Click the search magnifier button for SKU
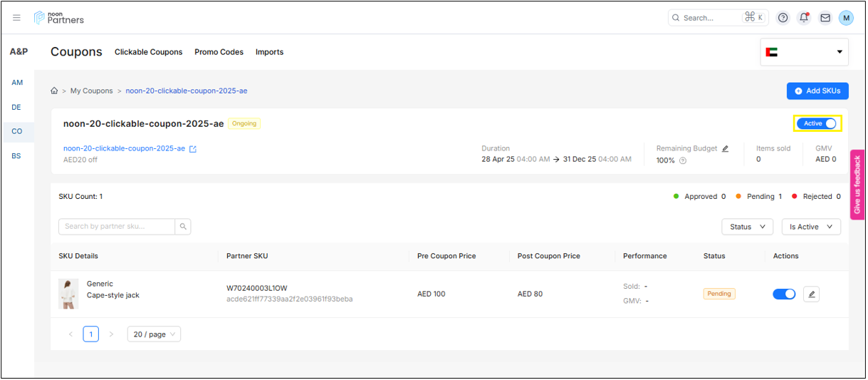 tap(183, 227)
